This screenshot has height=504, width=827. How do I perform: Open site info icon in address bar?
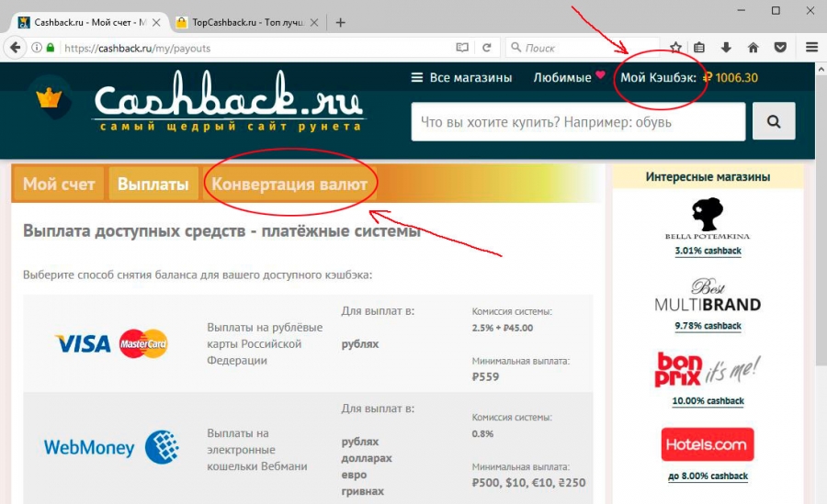(x=37, y=48)
